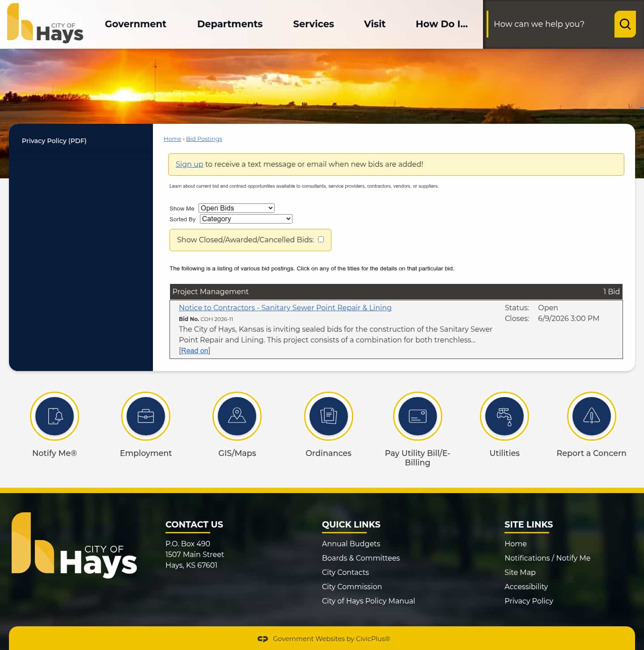This screenshot has height=650, width=644.
Task: Open the Accessibility footer link
Action: pyautogui.click(x=526, y=587)
